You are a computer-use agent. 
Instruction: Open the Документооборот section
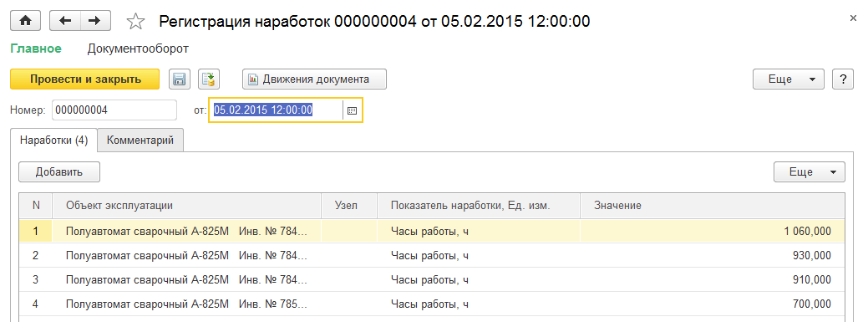tap(138, 49)
